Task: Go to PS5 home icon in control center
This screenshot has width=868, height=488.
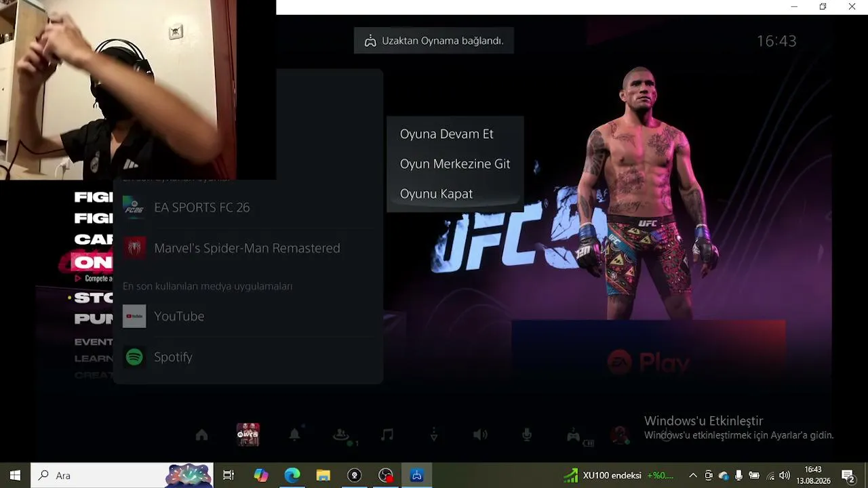Action: pyautogui.click(x=201, y=435)
